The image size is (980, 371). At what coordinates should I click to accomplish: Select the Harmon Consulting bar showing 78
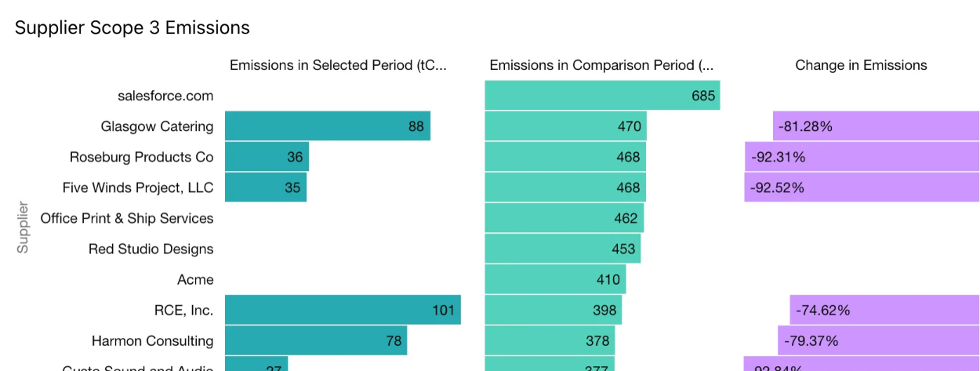(315, 340)
